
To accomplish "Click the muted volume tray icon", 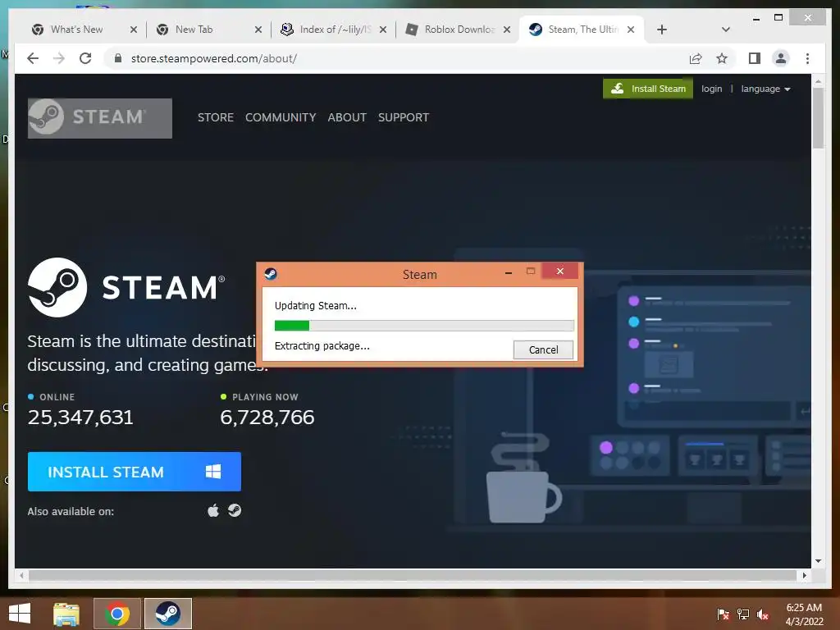I will point(763,614).
